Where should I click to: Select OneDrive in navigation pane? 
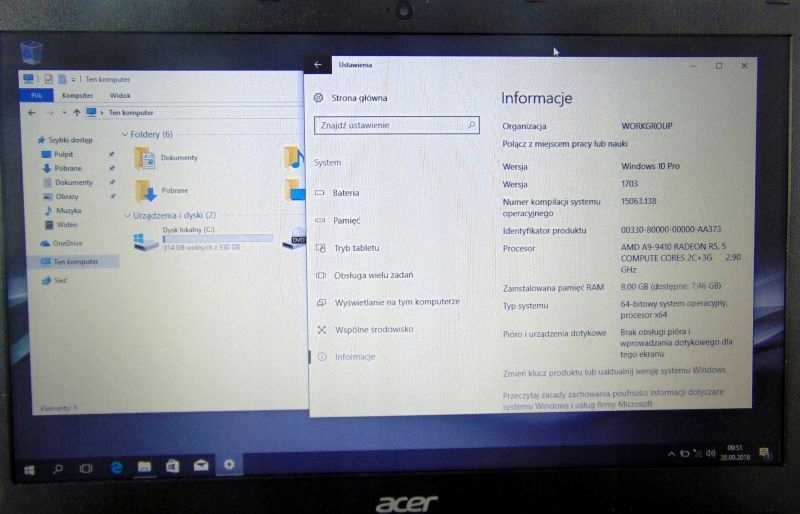coord(67,243)
